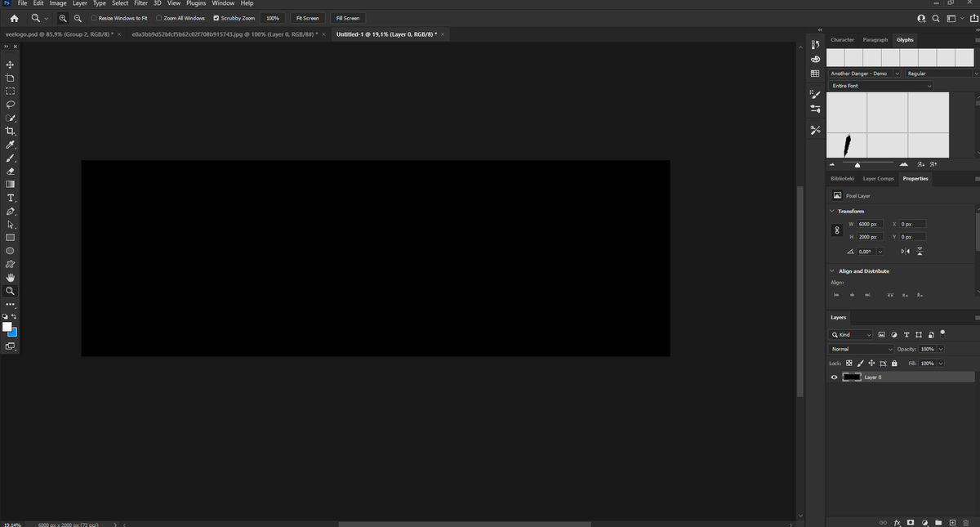Image resolution: width=980 pixels, height=527 pixels.
Task: Toggle lock position
Action: 871,363
